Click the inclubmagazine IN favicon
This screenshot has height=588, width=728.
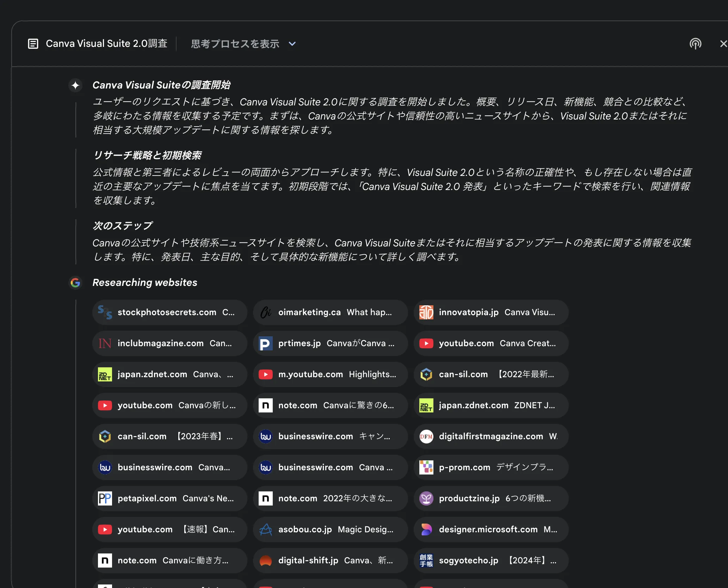[105, 343]
